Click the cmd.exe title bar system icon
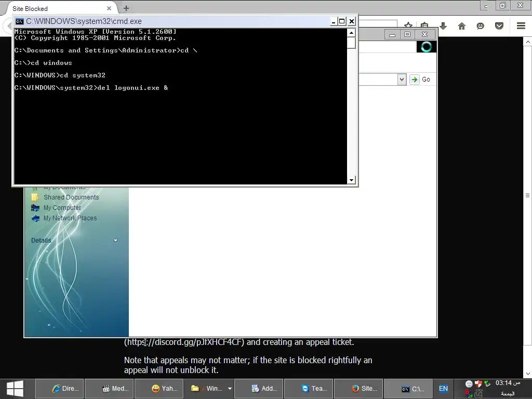The image size is (532, 399). [20, 21]
